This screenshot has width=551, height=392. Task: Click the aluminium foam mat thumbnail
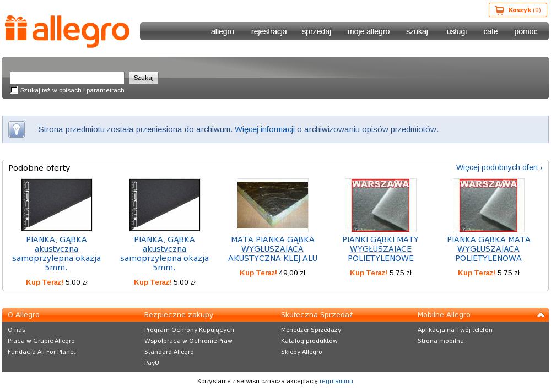(x=273, y=205)
